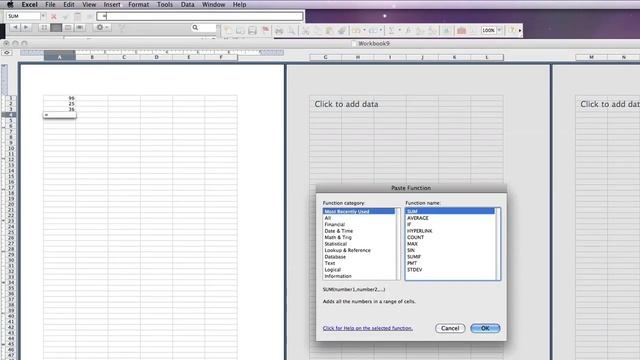Click the back arrow navigation icon

point(15,27)
